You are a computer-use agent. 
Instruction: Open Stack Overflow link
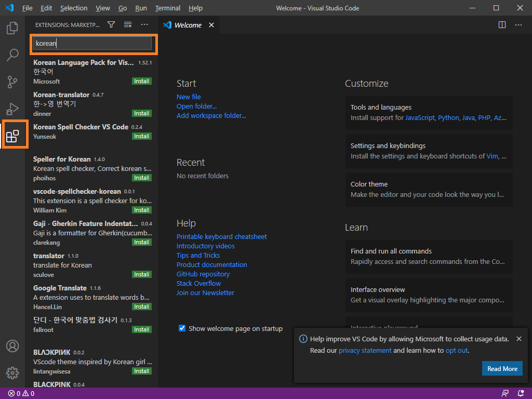pos(198,283)
